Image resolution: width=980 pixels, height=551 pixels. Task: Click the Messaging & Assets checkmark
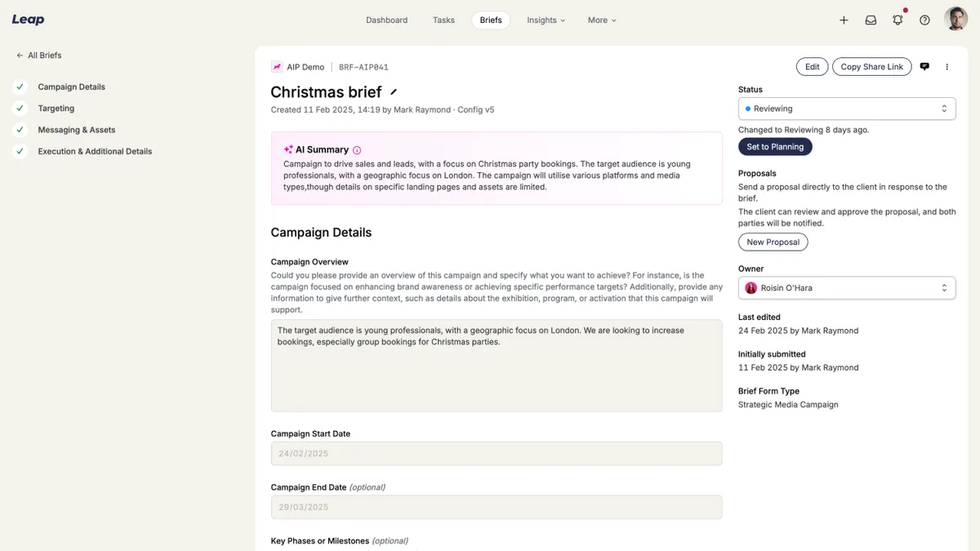click(x=20, y=130)
